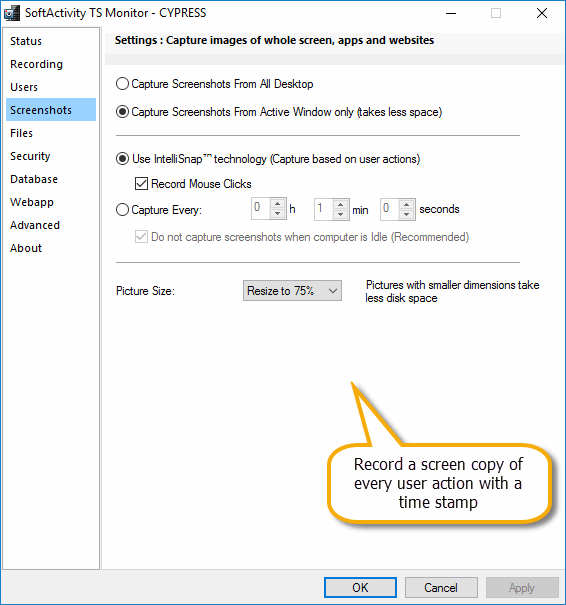Image resolution: width=566 pixels, height=605 pixels.
Task: Decrease the minutes spinner value
Action: [340, 214]
